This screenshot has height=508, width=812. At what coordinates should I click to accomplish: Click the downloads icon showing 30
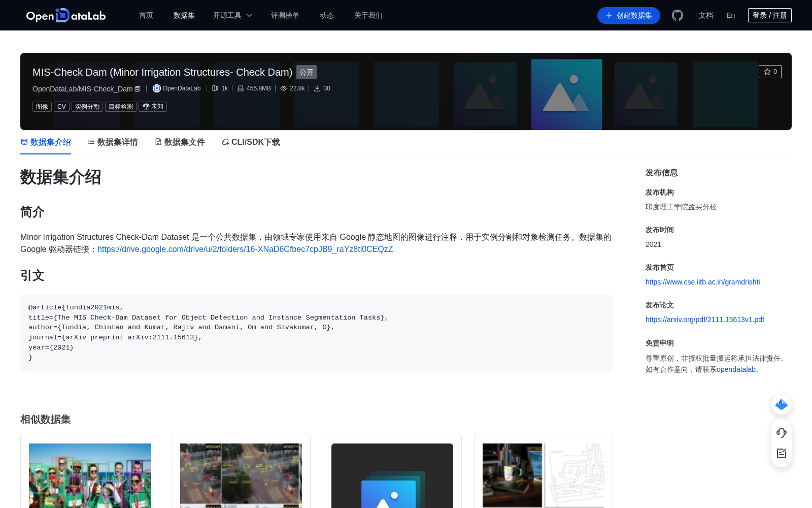pos(317,88)
